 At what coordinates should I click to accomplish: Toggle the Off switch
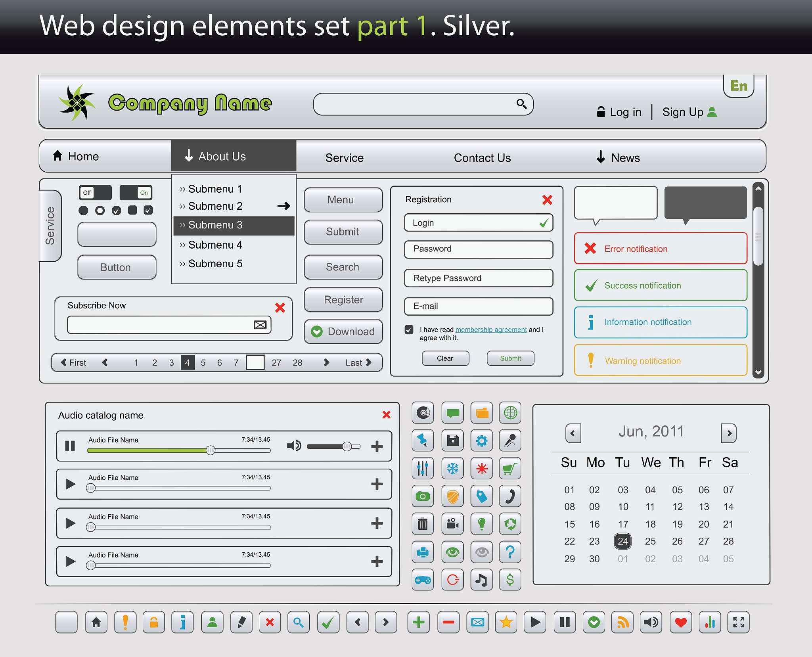pos(95,193)
